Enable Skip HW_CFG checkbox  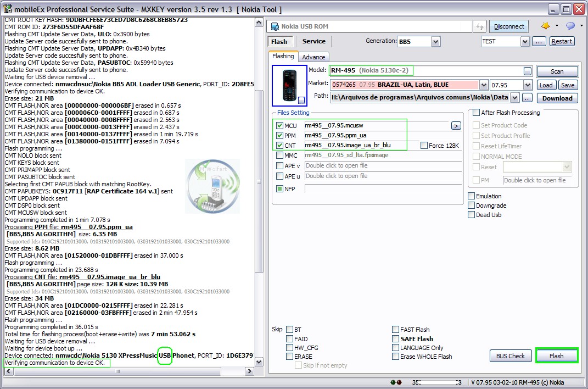[289, 348]
